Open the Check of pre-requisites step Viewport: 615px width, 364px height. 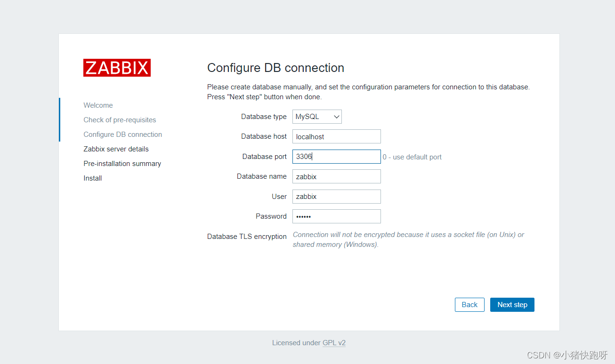point(120,119)
